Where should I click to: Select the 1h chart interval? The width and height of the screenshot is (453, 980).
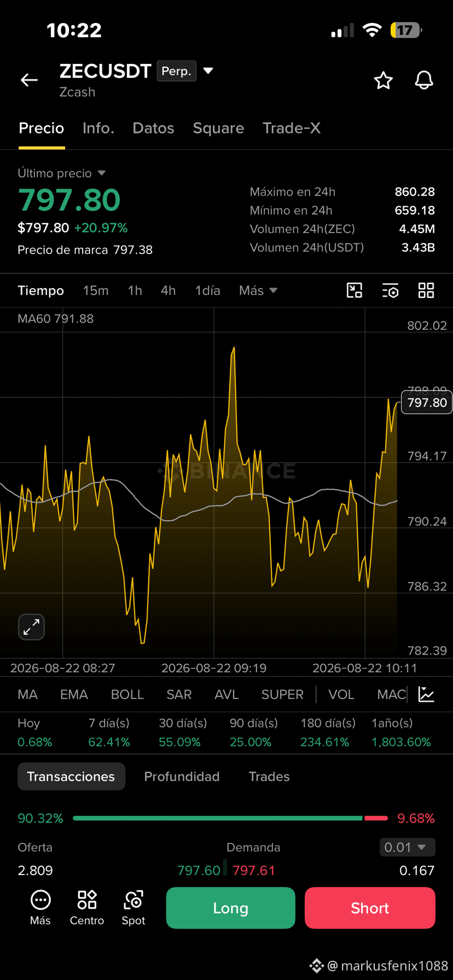tap(135, 290)
